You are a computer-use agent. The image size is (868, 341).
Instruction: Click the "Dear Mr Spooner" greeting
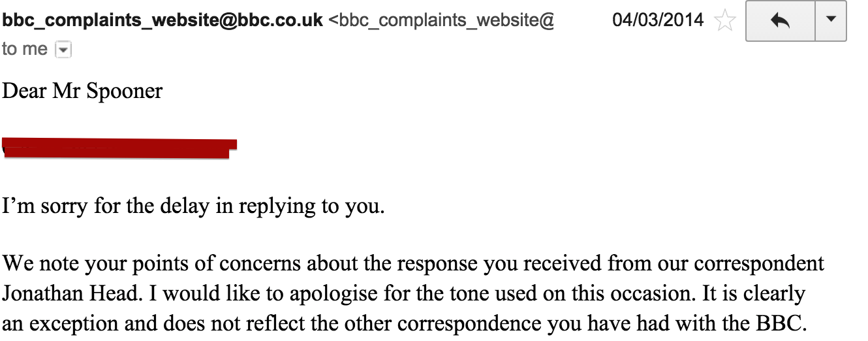point(82,90)
